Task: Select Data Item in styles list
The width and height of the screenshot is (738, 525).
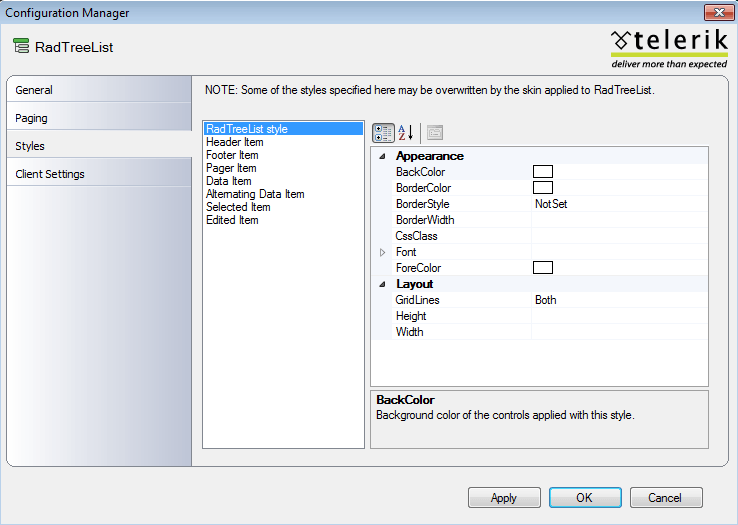Action: (283, 181)
